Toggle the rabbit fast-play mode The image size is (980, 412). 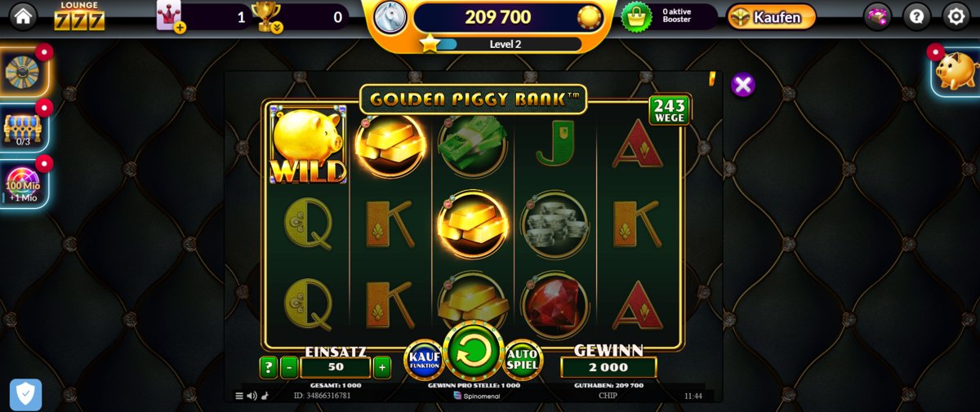point(264,396)
